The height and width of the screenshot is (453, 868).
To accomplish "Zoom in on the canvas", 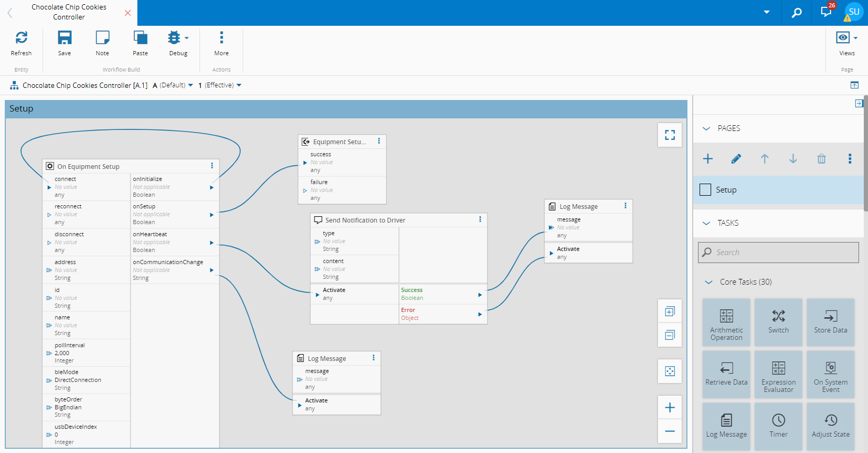I will [670, 407].
